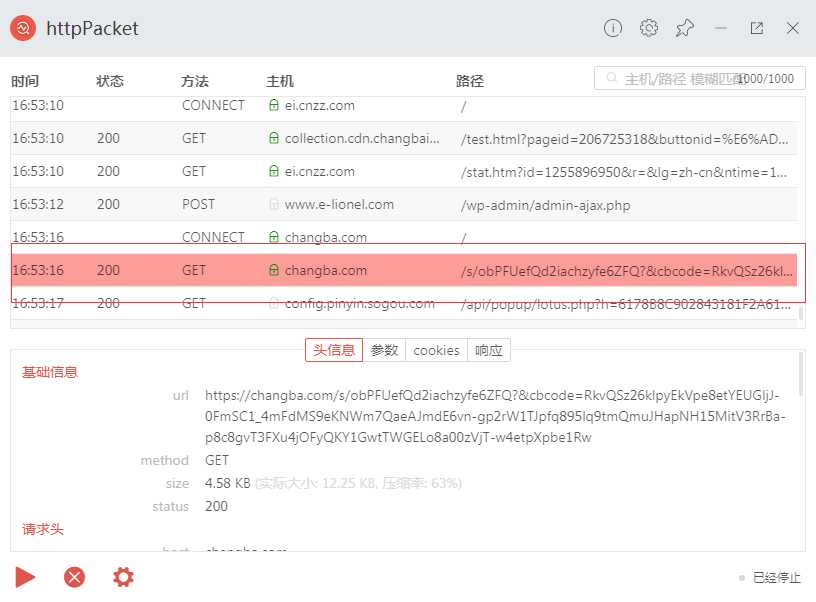
Task: Click the lock icon of ei.cnzz.com CONNECT row
Action: tap(274, 105)
